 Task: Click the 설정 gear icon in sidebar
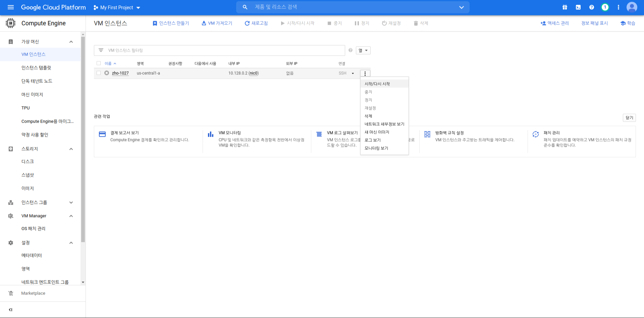pos(11,243)
